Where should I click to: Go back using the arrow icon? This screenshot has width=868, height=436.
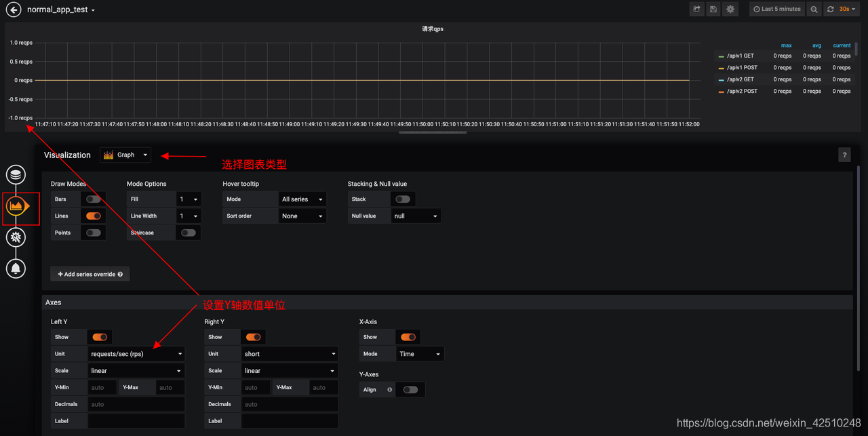coord(13,9)
